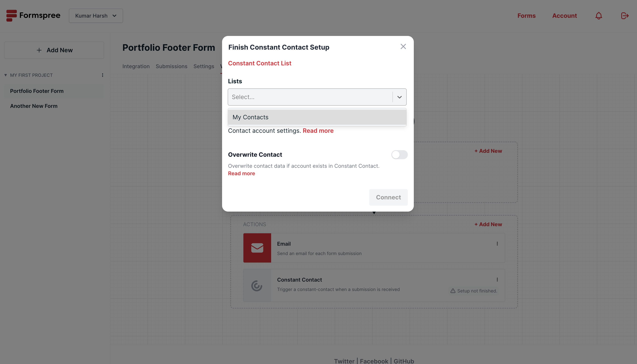This screenshot has height=364, width=637.
Task: Open the Email action kebab menu
Action: pos(497,243)
